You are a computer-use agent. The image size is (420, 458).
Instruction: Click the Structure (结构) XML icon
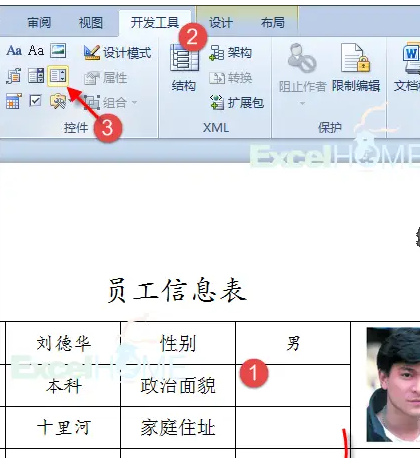coord(184,68)
